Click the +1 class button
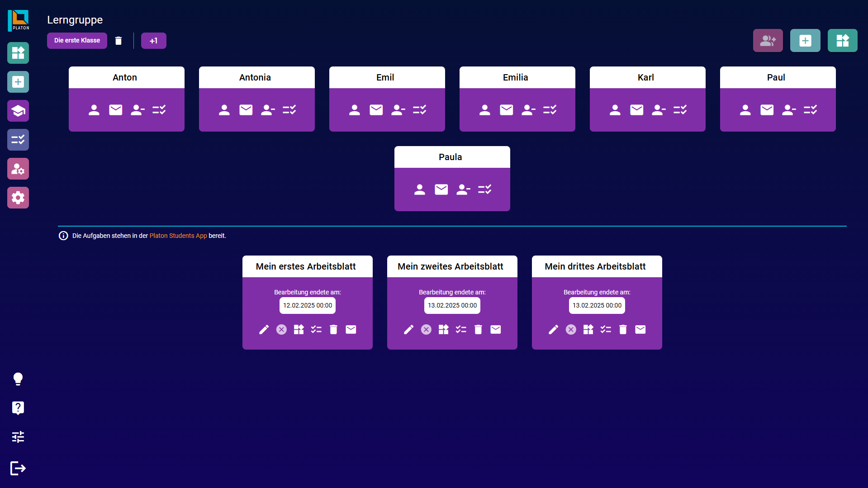This screenshot has height=488, width=868. point(153,41)
